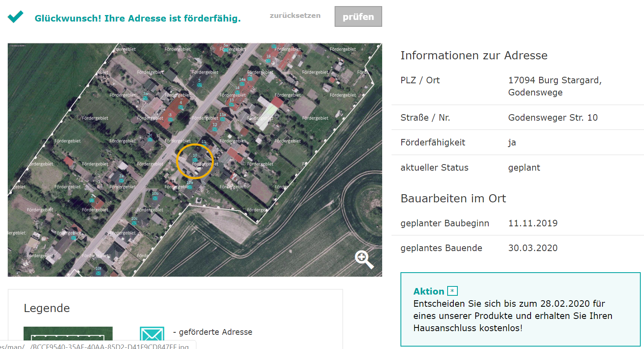Select envelope marker for house 16
This screenshot has width=644, height=349.
pyautogui.click(x=268, y=61)
